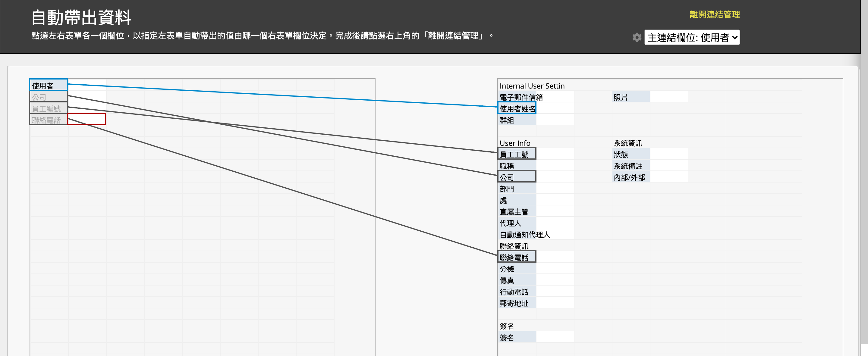This screenshot has width=868, height=356.
Task: Select the left form 聯絡電話 label
Action: click(48, 120)
